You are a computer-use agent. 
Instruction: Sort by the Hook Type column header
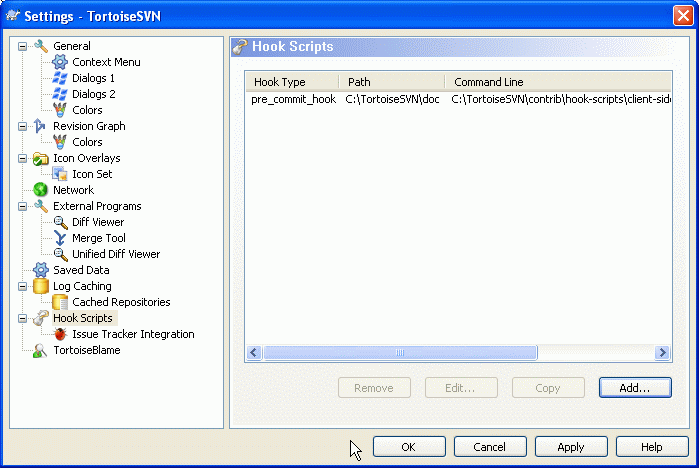[292, 82]
